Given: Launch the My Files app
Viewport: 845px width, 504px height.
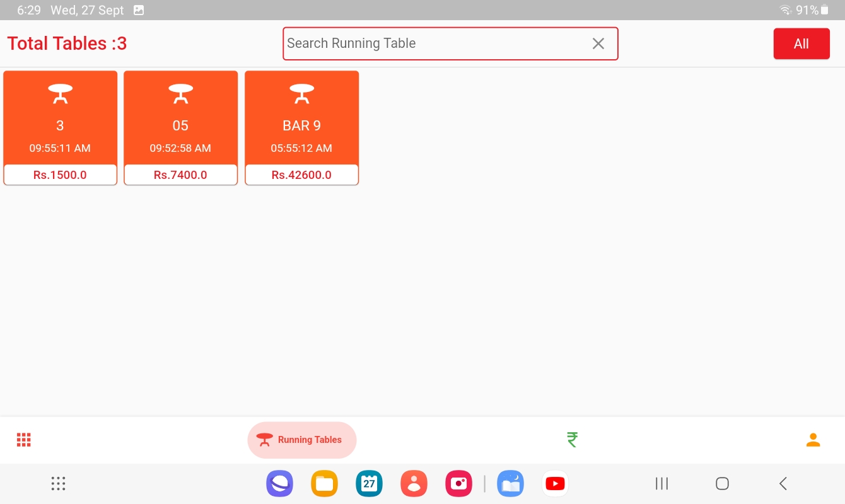Looking at the screenshot, I should coord(324,484).
